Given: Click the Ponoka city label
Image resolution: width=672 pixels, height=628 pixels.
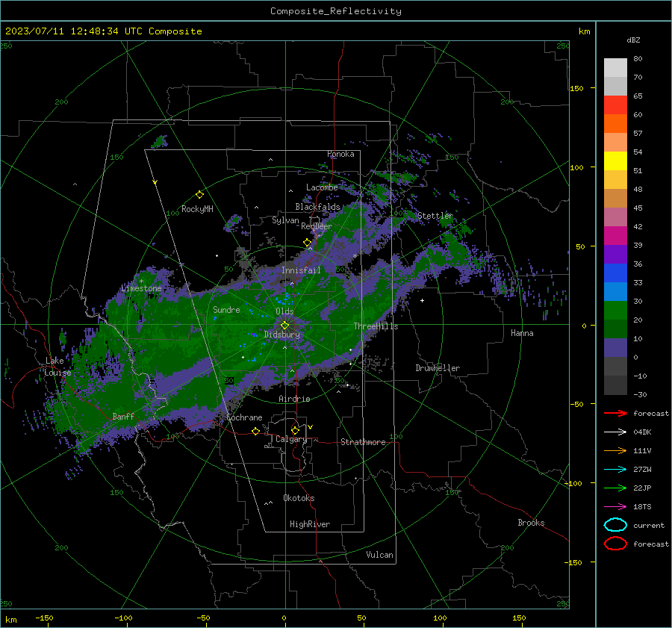Looking at the screenshot, I should (x=340, y=154).
